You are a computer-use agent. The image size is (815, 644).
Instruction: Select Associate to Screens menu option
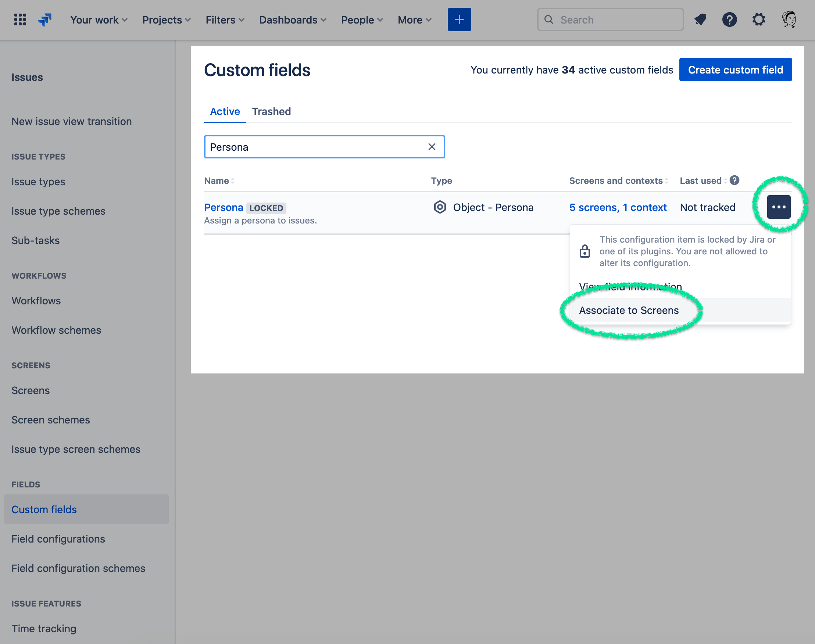coord(629,310)
